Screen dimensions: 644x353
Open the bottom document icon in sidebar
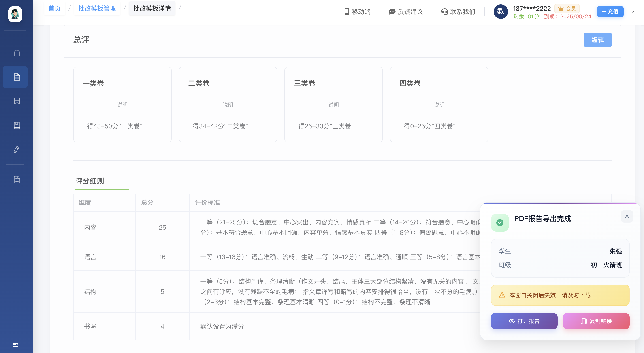pos(17,179)
